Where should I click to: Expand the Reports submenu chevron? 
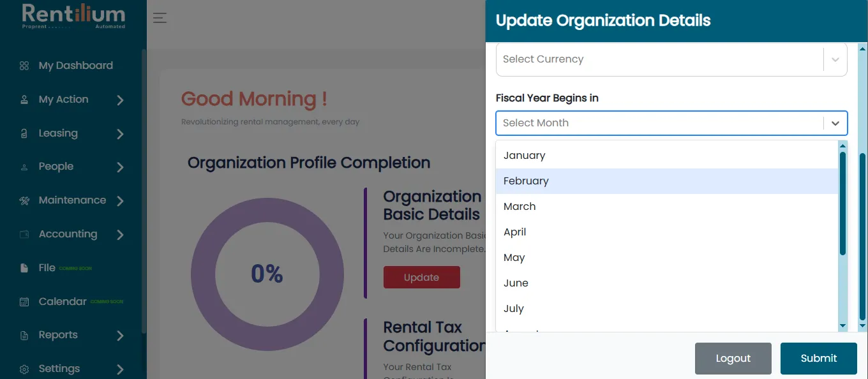pyautogui.click(x=120, y=336)
